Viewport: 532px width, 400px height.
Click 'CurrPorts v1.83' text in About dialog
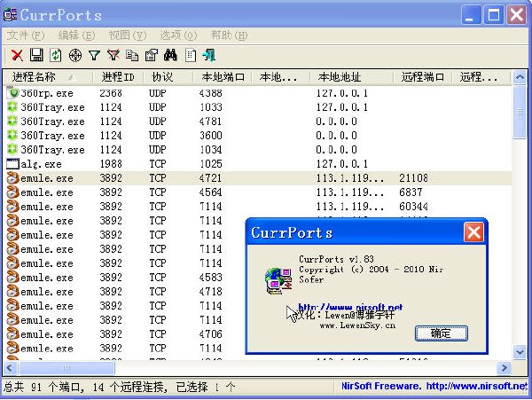tap(336, 259)
